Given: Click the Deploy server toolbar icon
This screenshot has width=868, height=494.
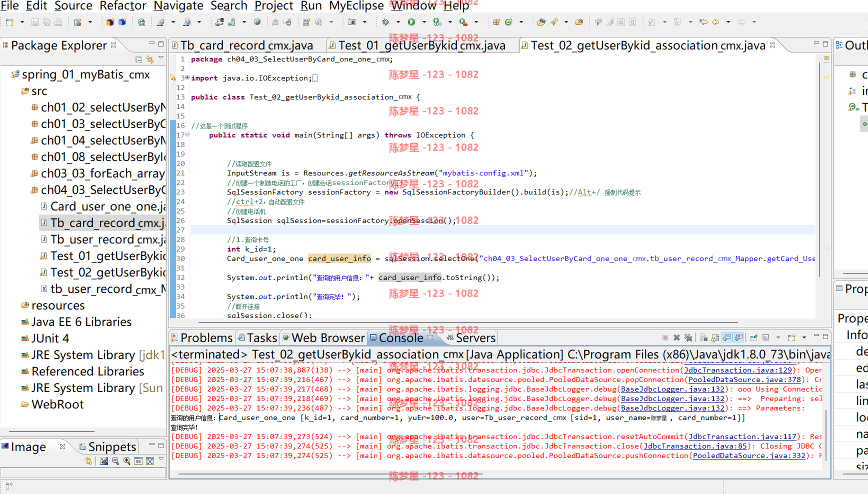Looking at the screenshot, I should 219,22.
